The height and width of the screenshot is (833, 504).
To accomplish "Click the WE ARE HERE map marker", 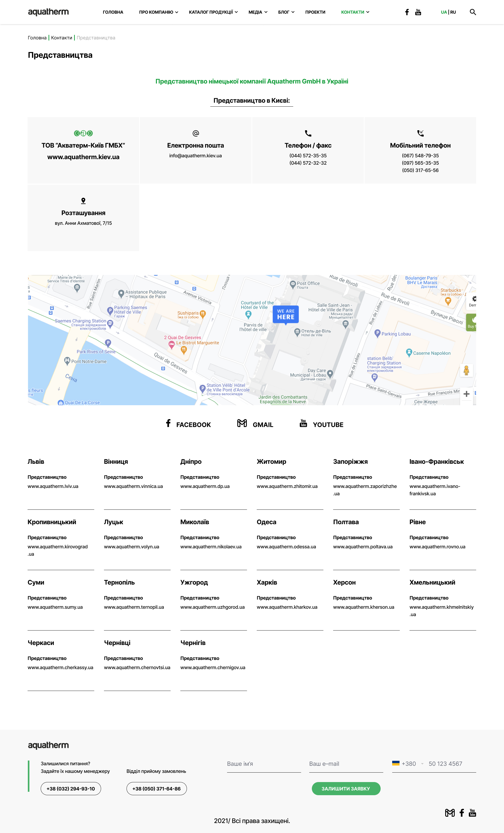I will point(286,315).
